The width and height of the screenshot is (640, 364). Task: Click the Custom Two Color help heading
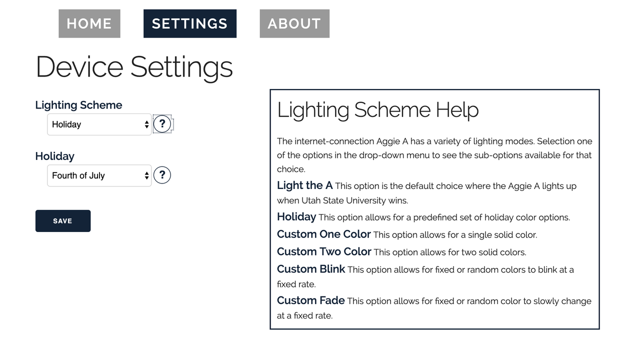[x=324, y=251]
